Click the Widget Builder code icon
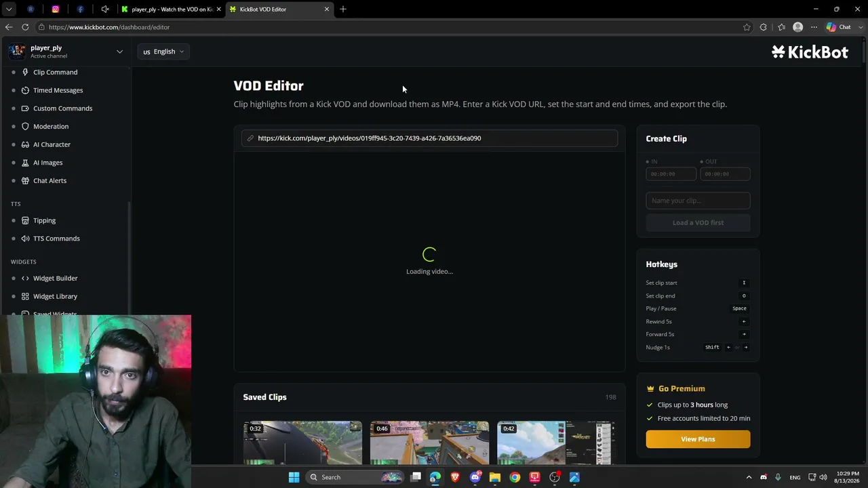The height and width of the screenshot is (488, 868). coord(25,278)
